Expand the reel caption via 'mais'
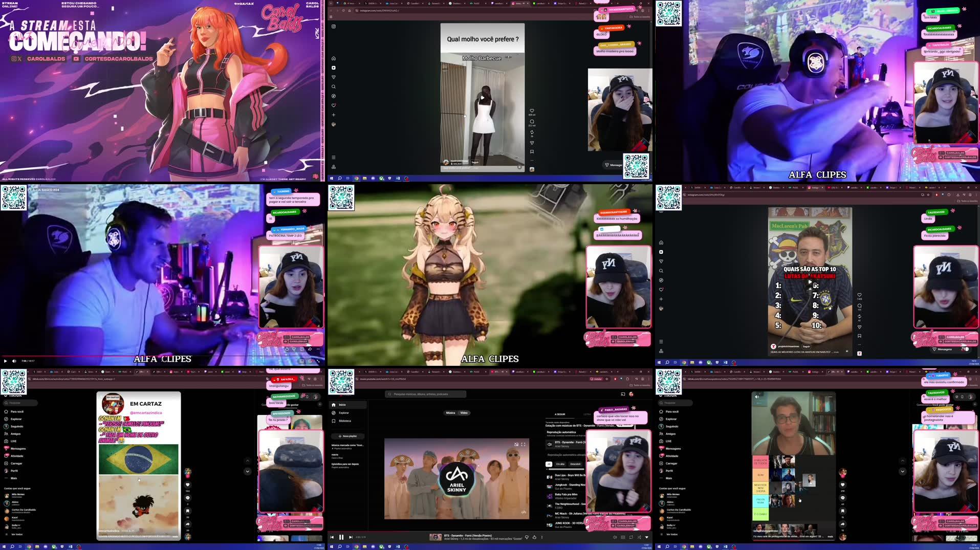 pos(836,352)
